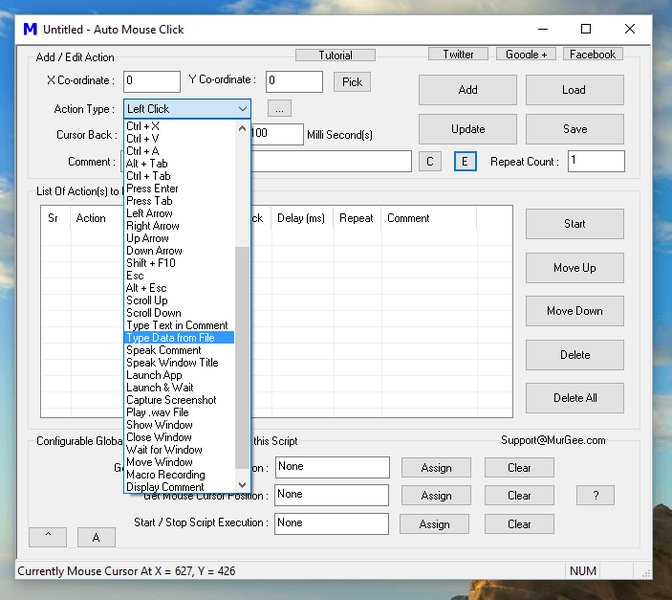Viewport: 672px width, 600px height.
Task: Focus the X Co-ordinate field
Action: [152, 81]
